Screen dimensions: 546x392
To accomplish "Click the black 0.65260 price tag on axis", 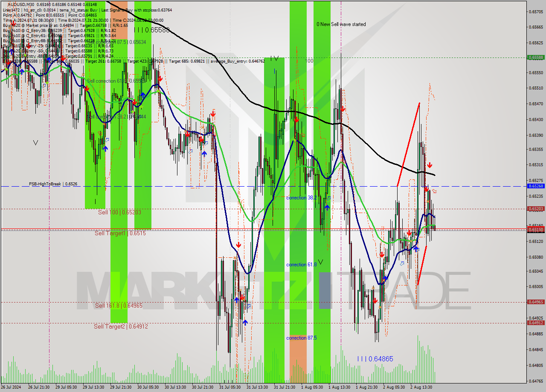I will pos(535,186).
